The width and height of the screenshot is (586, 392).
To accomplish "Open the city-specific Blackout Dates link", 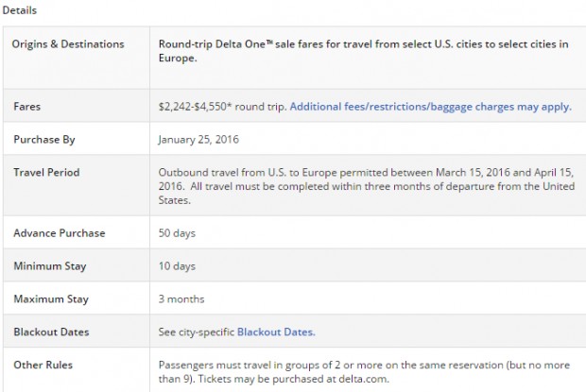I will click(x=276, y=332).
